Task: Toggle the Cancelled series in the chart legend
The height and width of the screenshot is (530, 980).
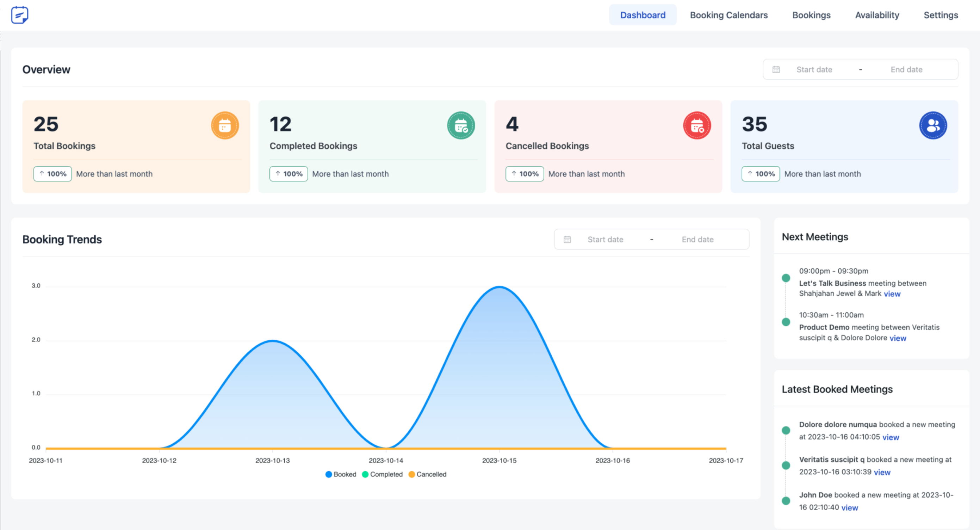Action: point(428,474)
